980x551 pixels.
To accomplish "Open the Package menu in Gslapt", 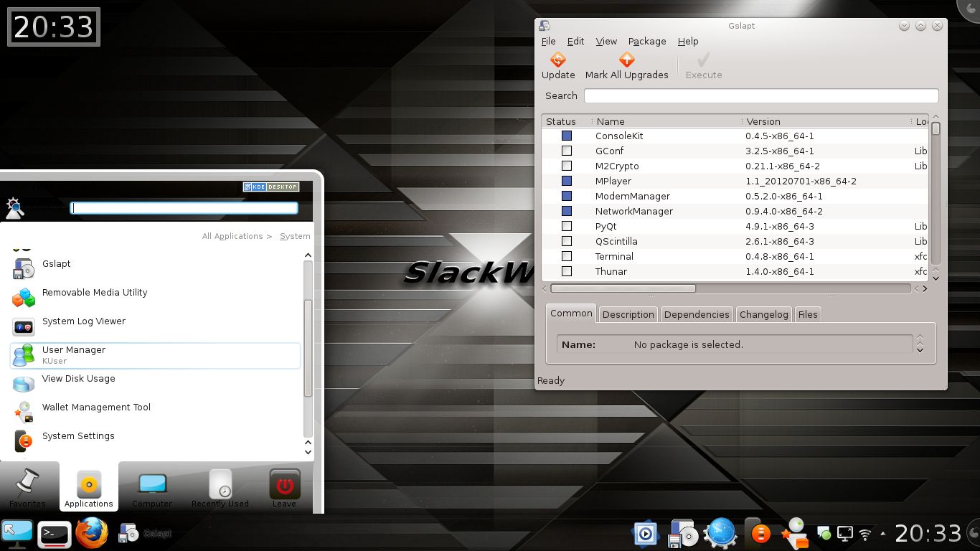I will (647, 42).
